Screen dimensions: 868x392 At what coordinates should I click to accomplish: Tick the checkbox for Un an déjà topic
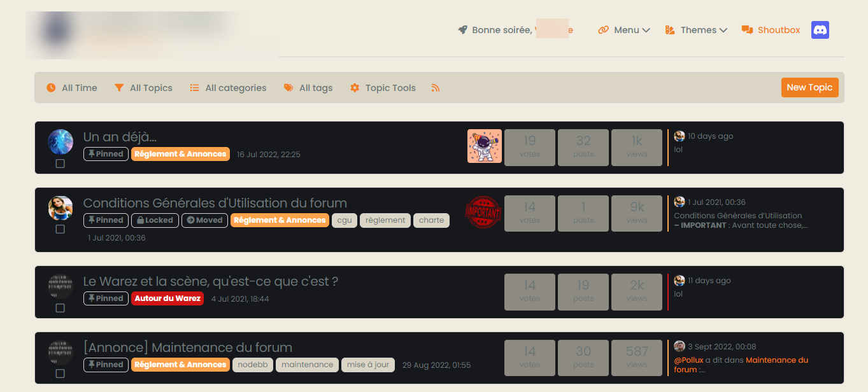click(60, 164)
